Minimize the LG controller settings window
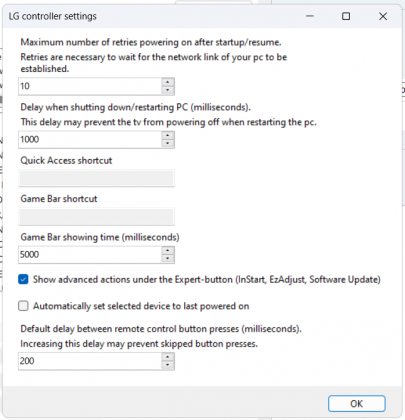The height and width of the screenshot is (420, 405). (310, 16)
